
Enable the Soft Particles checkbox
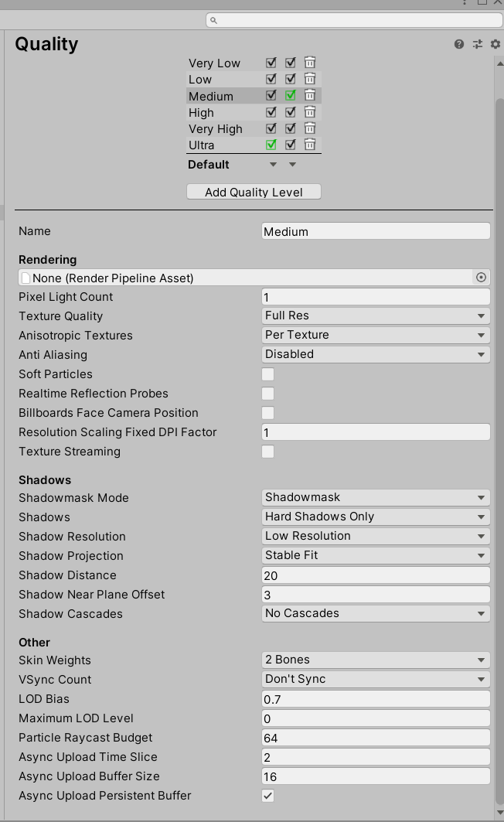coord(267,373)
